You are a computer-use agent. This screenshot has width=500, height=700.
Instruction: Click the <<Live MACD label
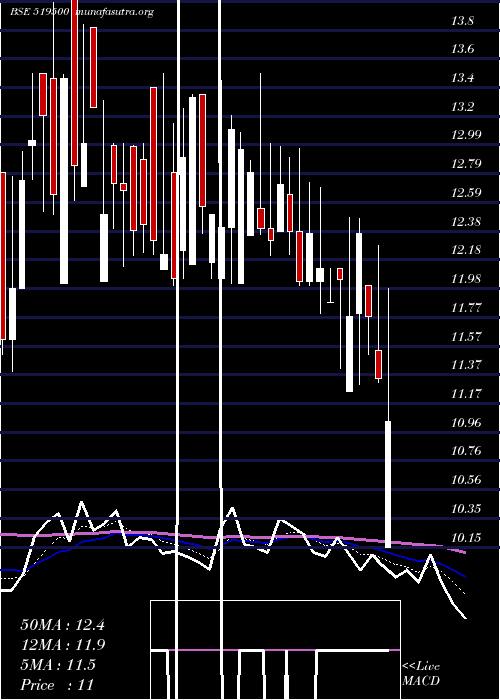point(421,673)
